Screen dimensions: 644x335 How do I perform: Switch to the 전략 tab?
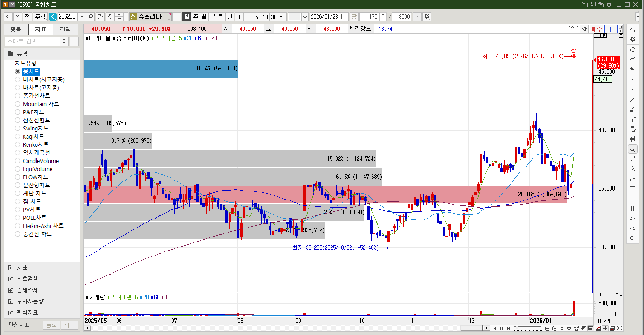65,29
